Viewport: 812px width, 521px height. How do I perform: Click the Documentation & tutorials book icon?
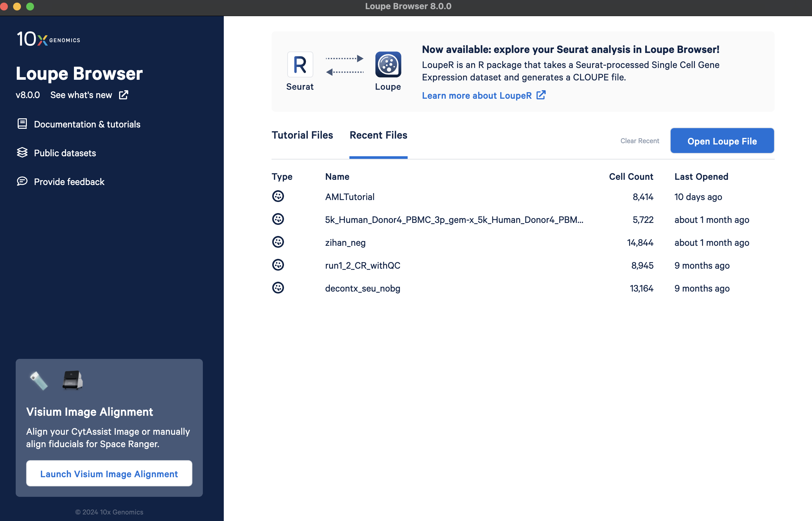click(22, 124)
